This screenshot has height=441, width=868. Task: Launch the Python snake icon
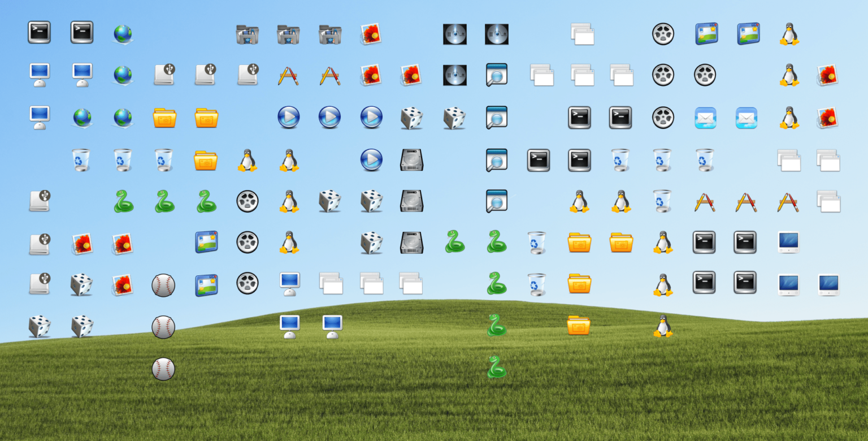124,201
